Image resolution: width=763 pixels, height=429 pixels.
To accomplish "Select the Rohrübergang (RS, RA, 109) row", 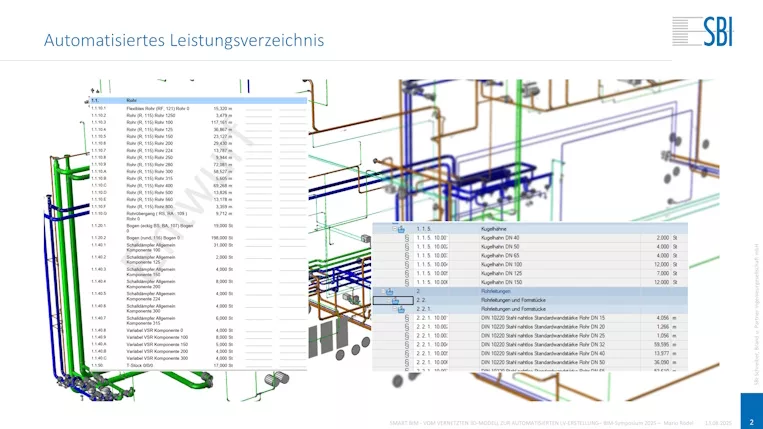I will tap(199, 216).
